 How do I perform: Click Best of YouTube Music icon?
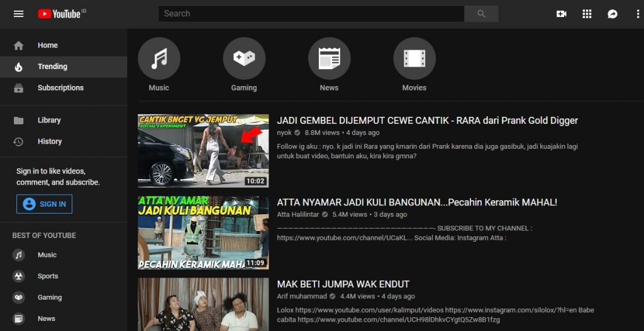click(18, 255)
